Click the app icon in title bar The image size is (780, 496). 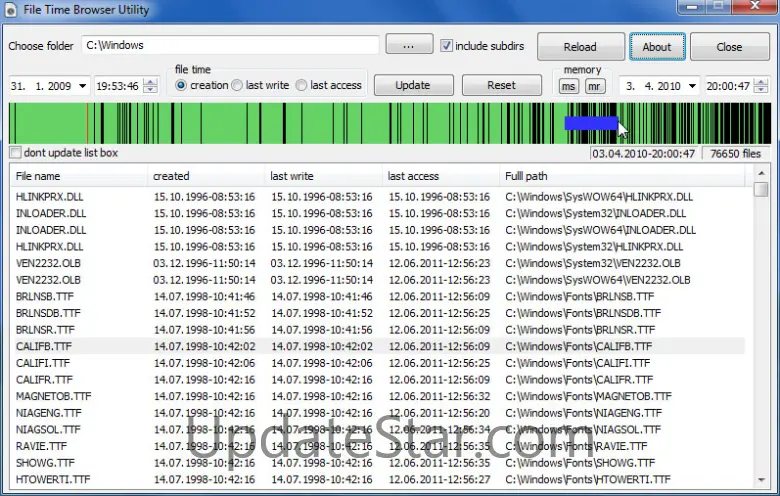[10, 10]
